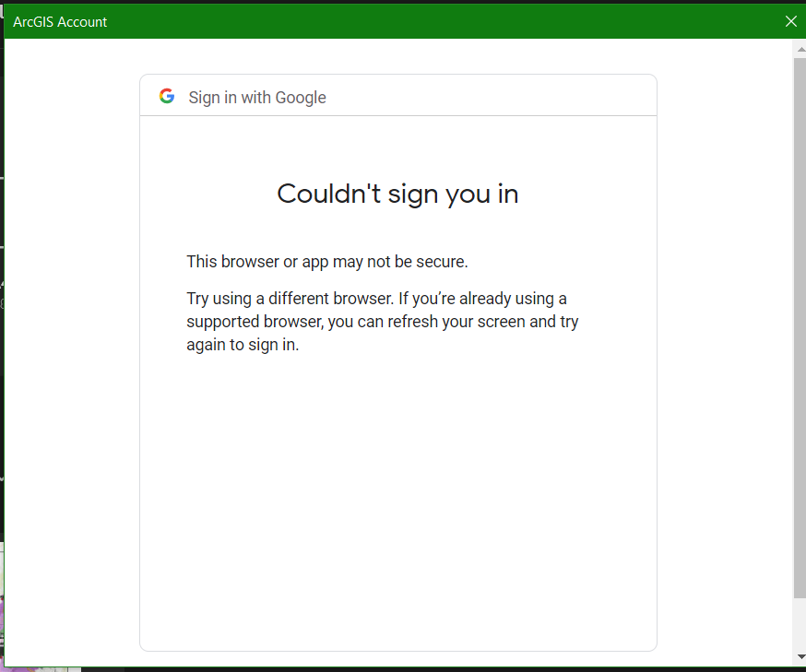
Task: Click the vertical scrollbar thumb
Action: click(800, 328)
